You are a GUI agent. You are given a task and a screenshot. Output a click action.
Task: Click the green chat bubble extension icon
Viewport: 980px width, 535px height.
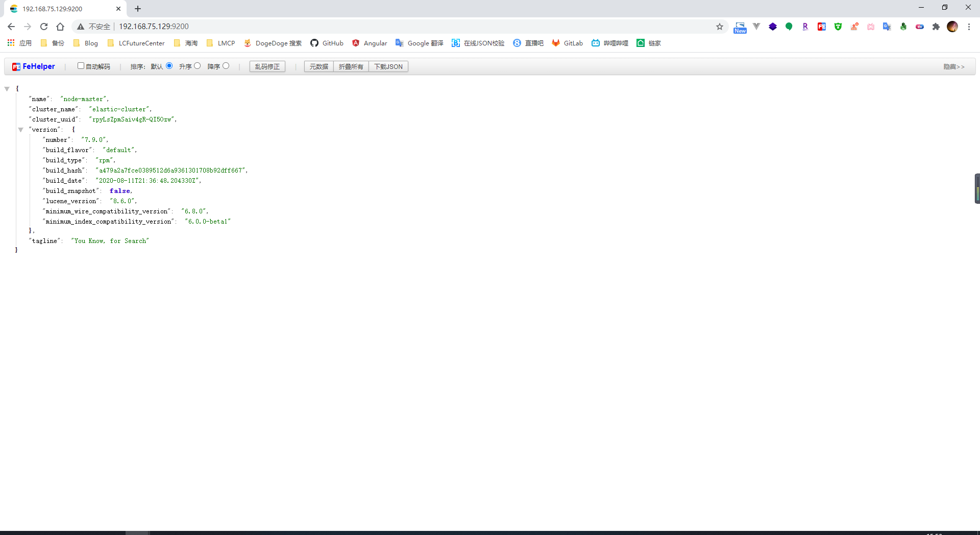coord(789,27)
